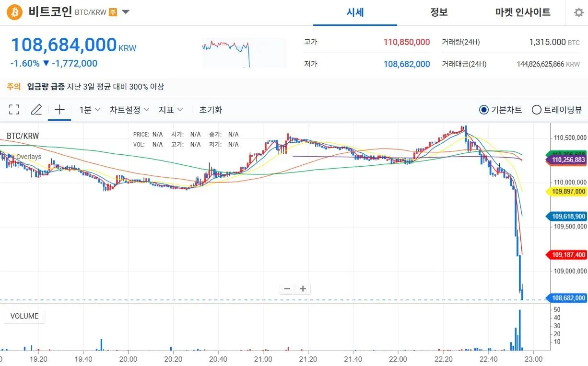Screen dimensions: 588x366
Task: Switch to the 정보 tab
Action: click(439, 12)
